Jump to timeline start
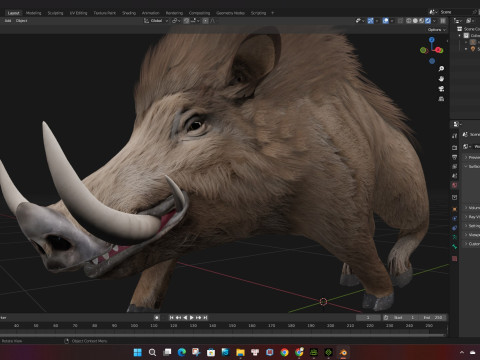The width and height of the screenshot is (480, 360). point(171,318)
